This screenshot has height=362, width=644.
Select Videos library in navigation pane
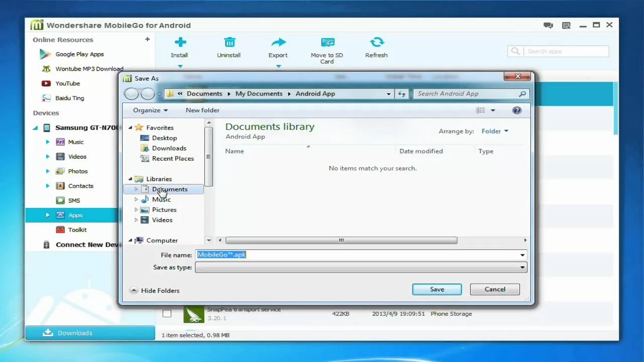[x=162, y=220]
